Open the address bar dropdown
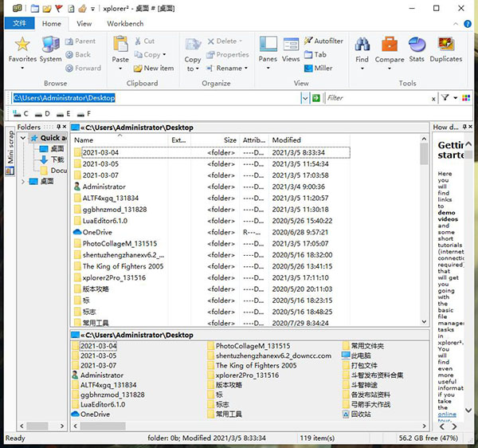The image size is (478, 448). [305, 98]
